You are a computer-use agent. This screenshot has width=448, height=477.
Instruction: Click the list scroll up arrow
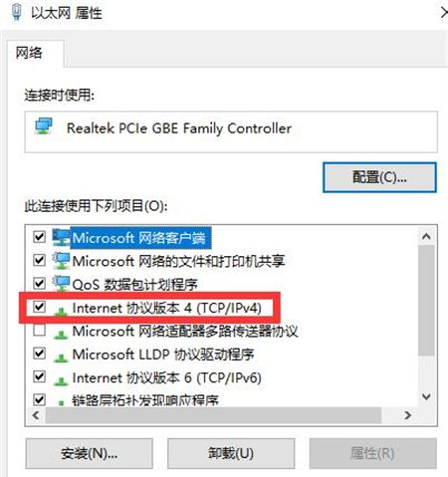point(426,237)
